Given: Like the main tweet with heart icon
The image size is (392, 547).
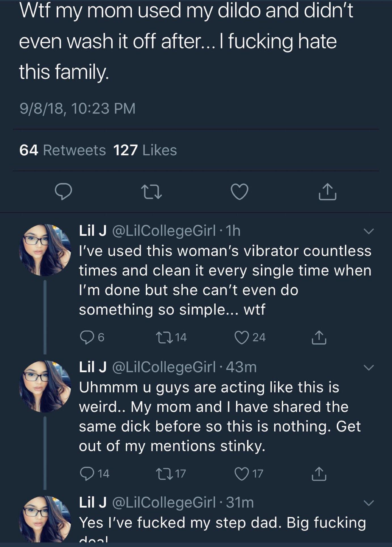Looking at the screenshot, I should coord(240,192).
